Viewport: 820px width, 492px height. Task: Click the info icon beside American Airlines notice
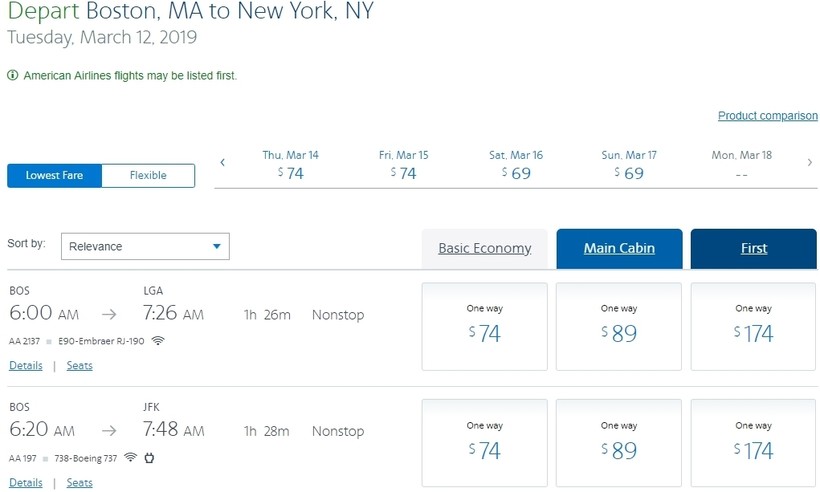pos(13,75)
